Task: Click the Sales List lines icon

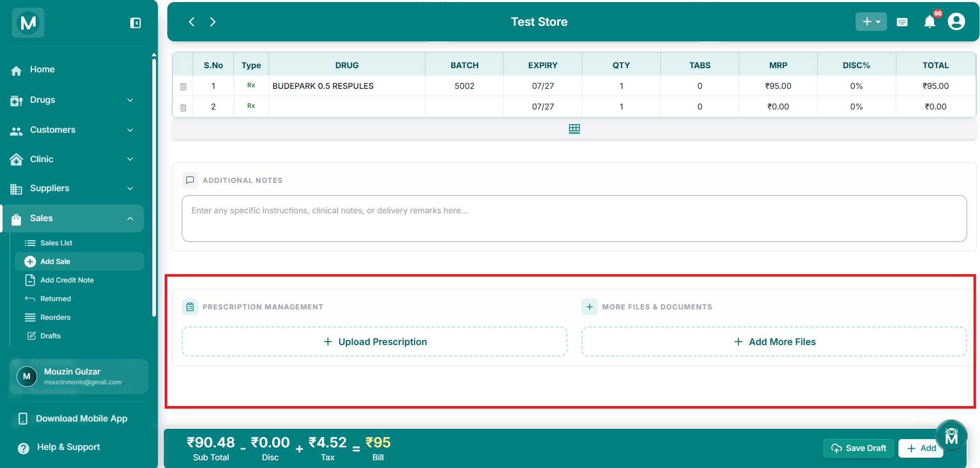Action: 30,243
